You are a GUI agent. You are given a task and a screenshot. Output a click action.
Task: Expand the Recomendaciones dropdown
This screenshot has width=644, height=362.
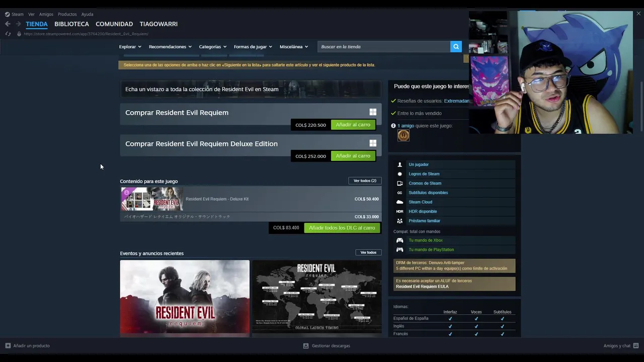point(170,47)
